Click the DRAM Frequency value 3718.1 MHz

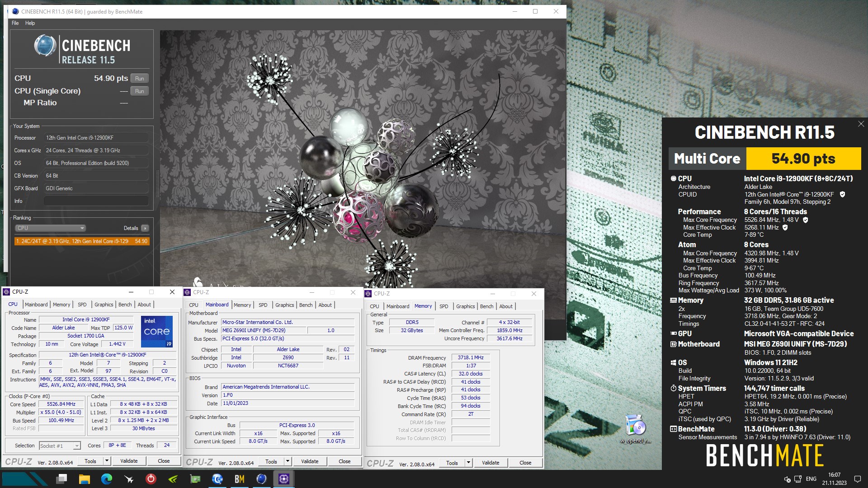pos(471,357)
